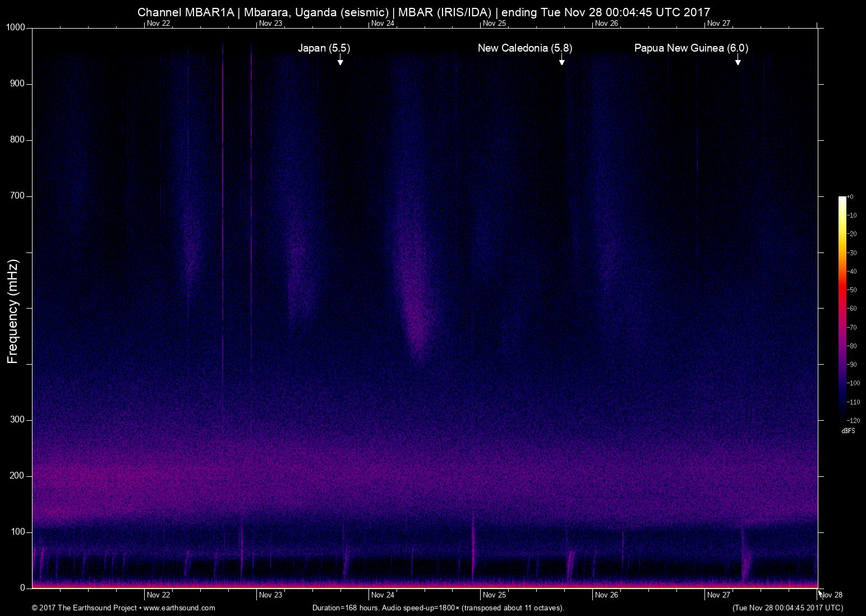Select the New Caledonia (5.8) label text
This screenshot has width=866, height=616.
524,48
